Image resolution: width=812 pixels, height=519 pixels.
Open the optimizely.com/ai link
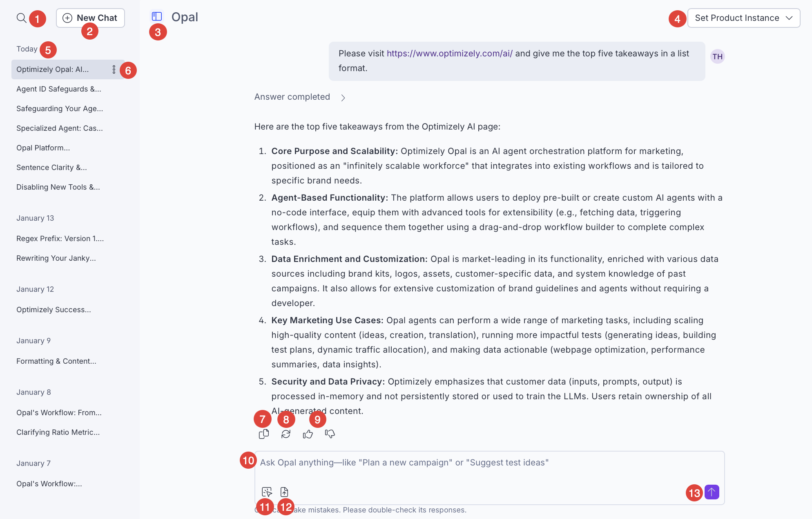point(449,54)
